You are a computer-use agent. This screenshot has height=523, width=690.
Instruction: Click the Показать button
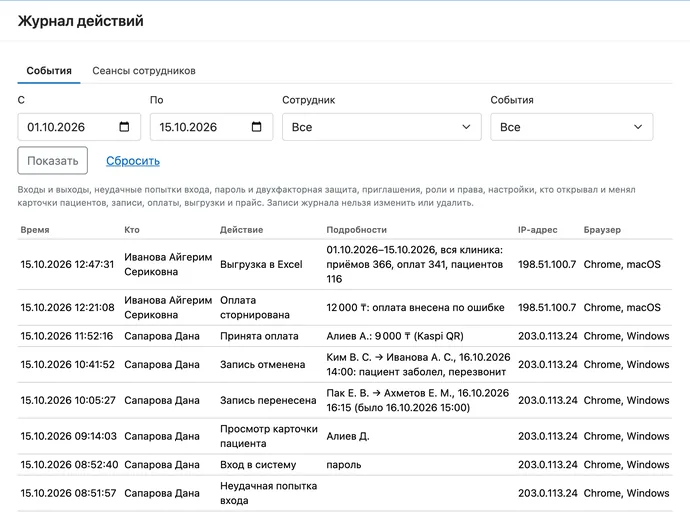(53, 161)
